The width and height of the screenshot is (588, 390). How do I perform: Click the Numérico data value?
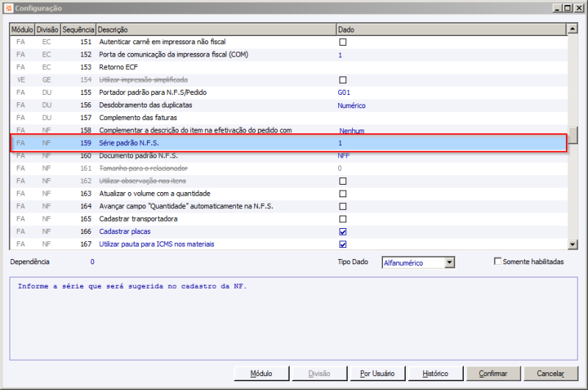[351, 105]
